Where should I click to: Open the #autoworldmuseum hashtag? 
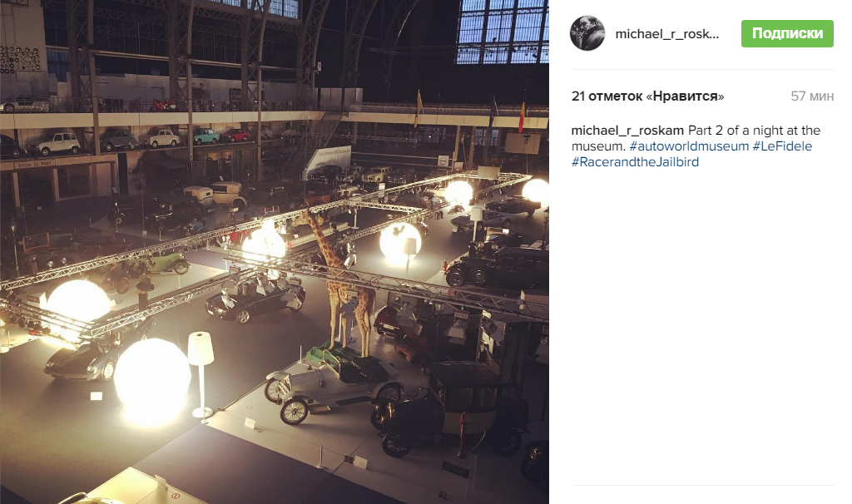688,146
